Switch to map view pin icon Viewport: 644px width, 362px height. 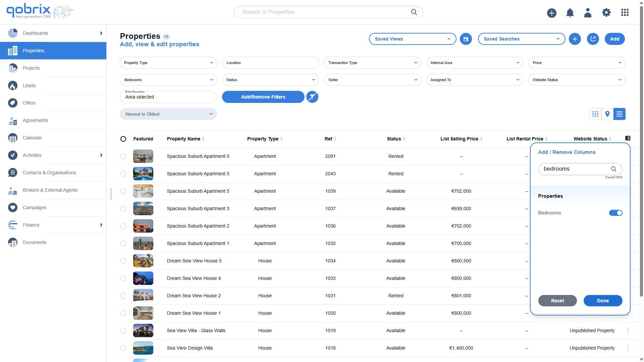point(607,114)
